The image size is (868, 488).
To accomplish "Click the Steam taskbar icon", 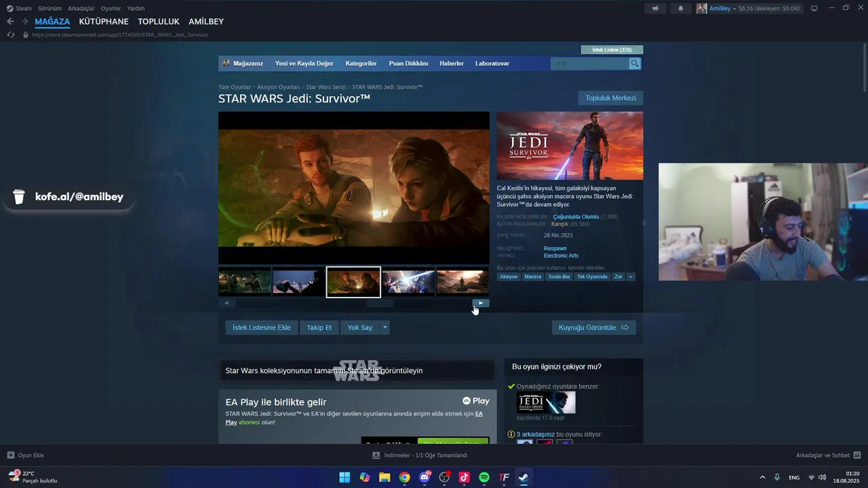I will click(524, 477).
